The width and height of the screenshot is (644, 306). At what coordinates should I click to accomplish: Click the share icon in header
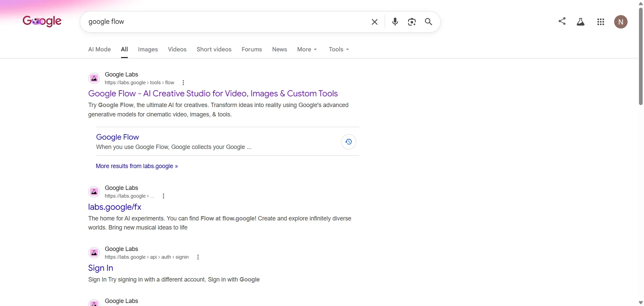[562, 21]
